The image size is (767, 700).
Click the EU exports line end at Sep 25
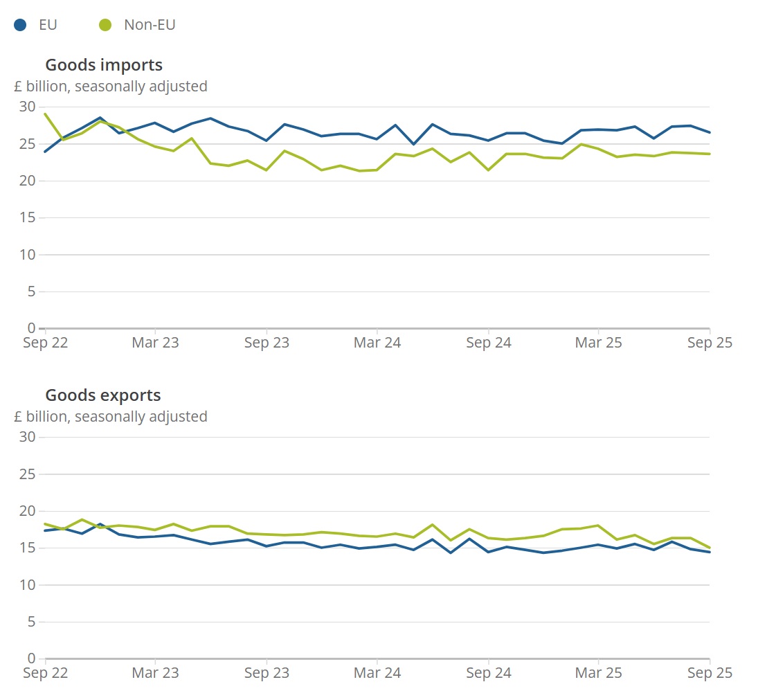click(x=710, y=552)
